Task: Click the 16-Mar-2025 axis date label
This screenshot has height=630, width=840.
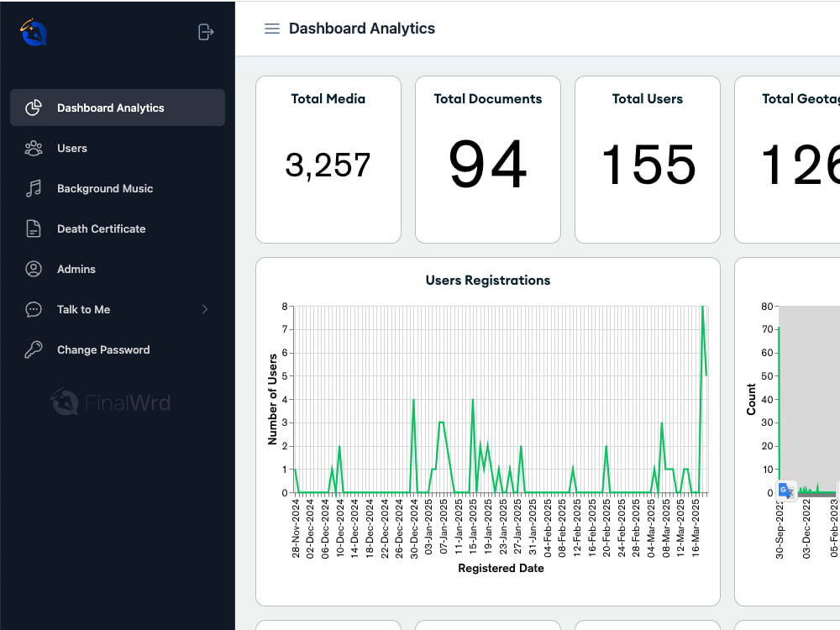Action: [x=696, y=528]
